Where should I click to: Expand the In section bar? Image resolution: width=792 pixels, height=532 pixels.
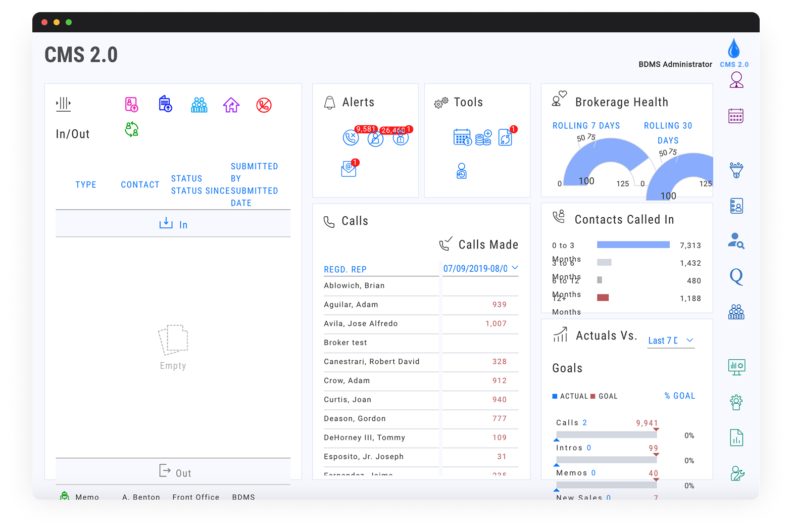tap(173, 224)
